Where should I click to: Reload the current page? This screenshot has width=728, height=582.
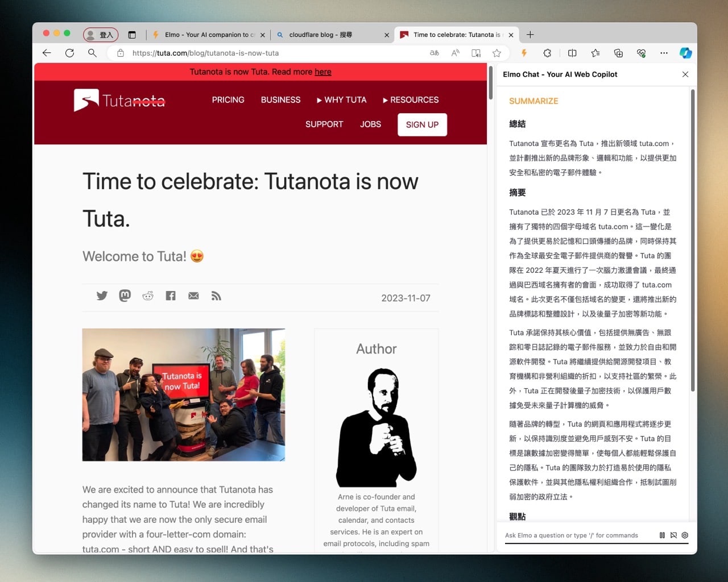pyautogui.click(x=69, y=53)
